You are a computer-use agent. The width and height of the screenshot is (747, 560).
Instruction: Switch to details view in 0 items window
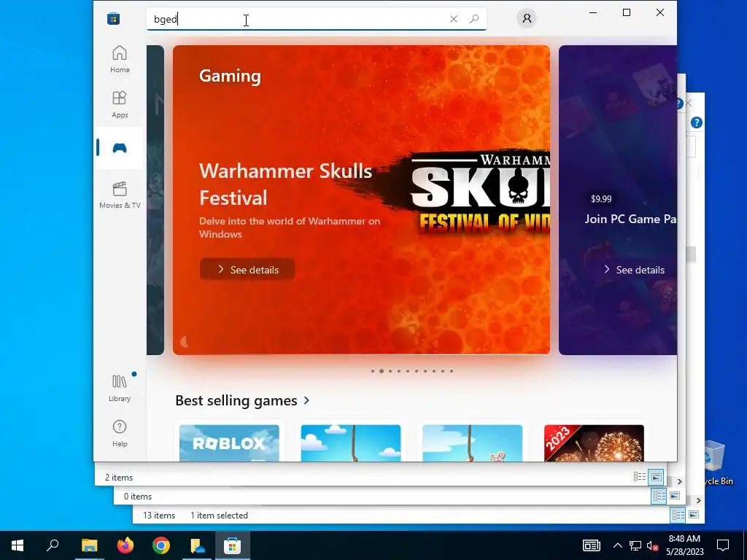pos(659,496)
